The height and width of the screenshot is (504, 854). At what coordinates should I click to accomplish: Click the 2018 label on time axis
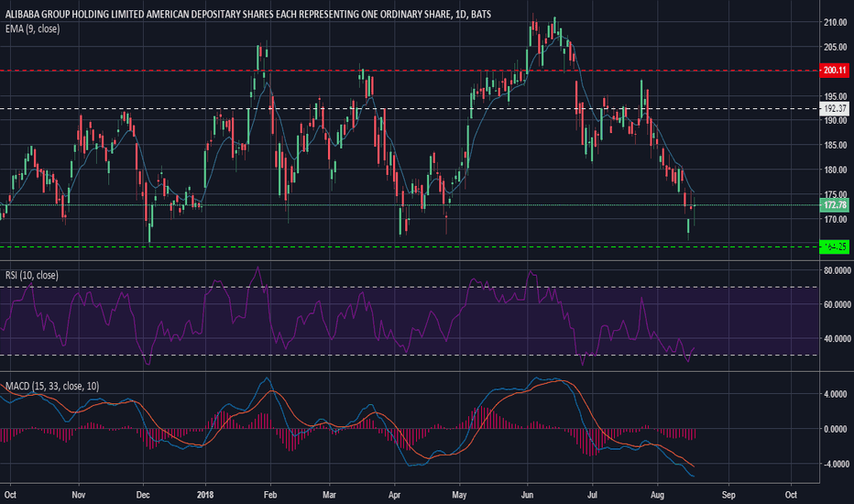pos(205,495)
